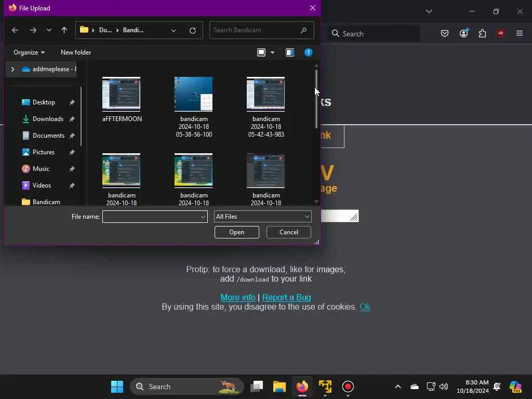Open Documents in the navigation pane
This screenshot has width=532, height=399.
point(48,136)
